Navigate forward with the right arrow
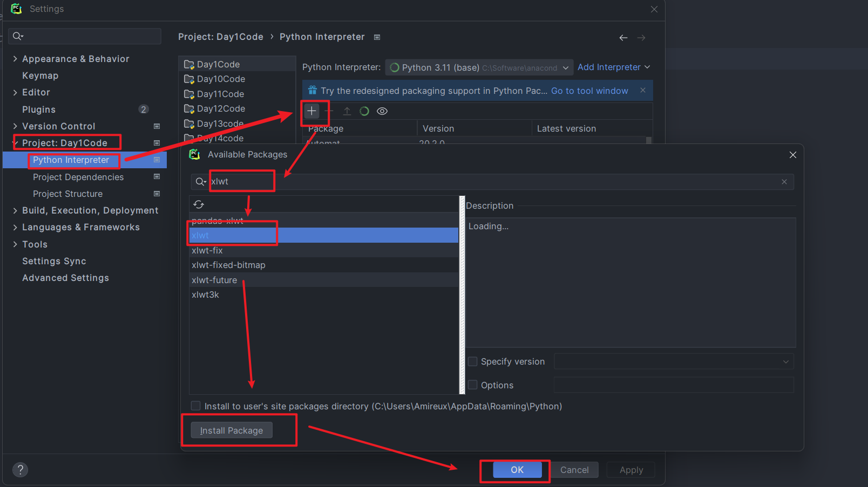Viewport: 868px width, 487px height. click(x=641, y=38)
